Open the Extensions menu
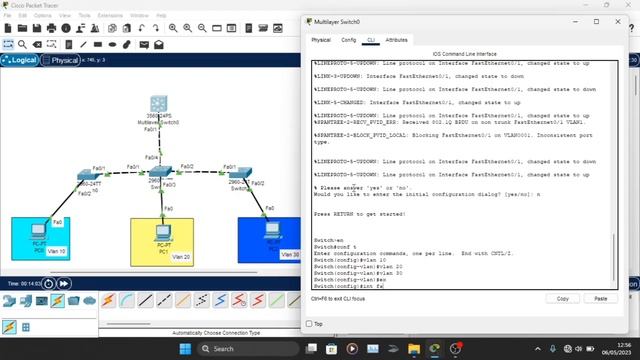 click(110, 16)
